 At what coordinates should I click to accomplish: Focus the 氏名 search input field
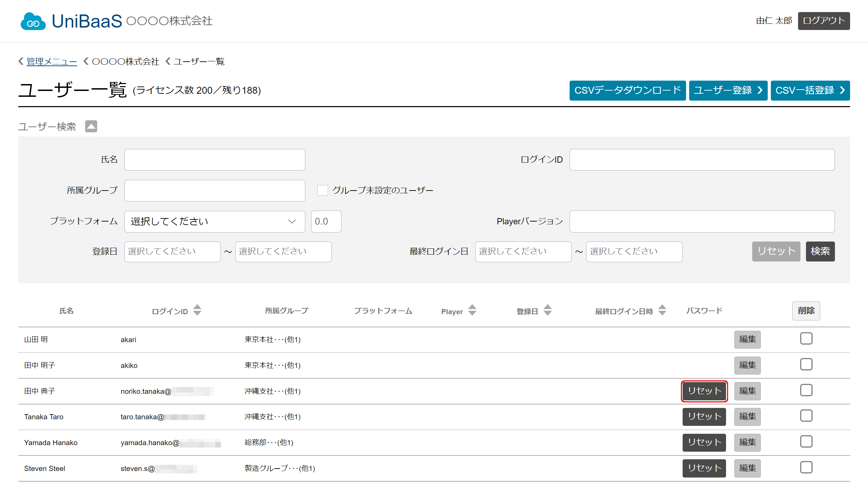(215, 160)
